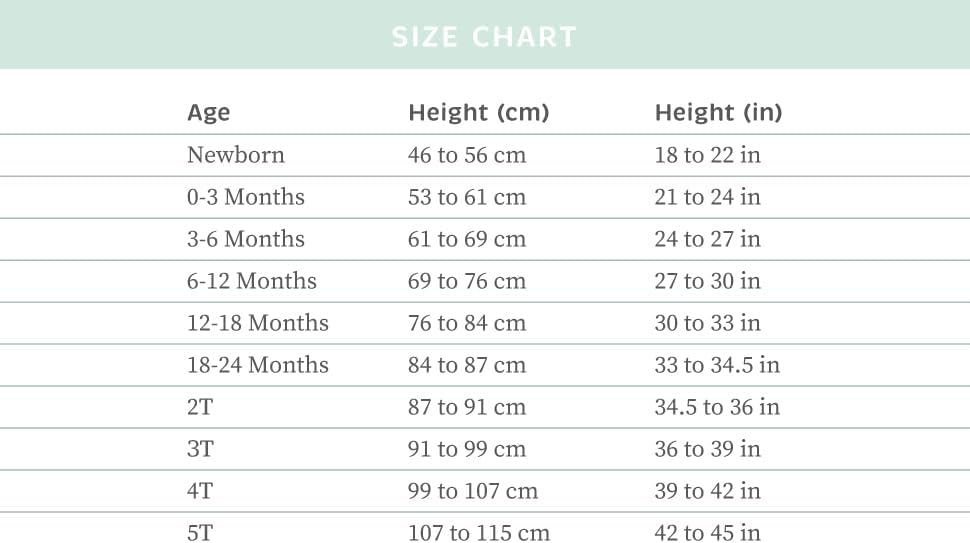Select the 34.5 to 36 in value
The height and width of the screenshot is (543, 970).
(717, 407)
